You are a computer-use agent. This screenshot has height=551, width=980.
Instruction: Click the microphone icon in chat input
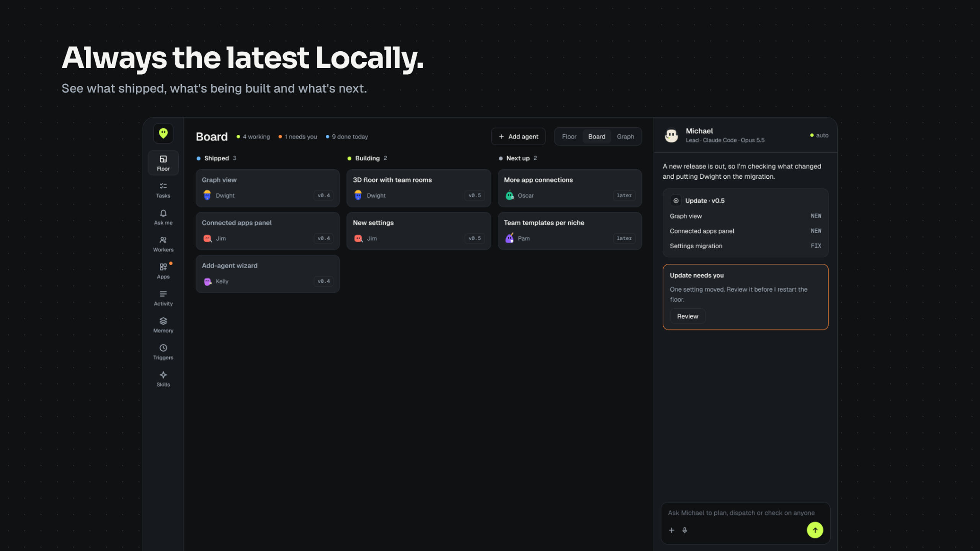pos(684,530)
